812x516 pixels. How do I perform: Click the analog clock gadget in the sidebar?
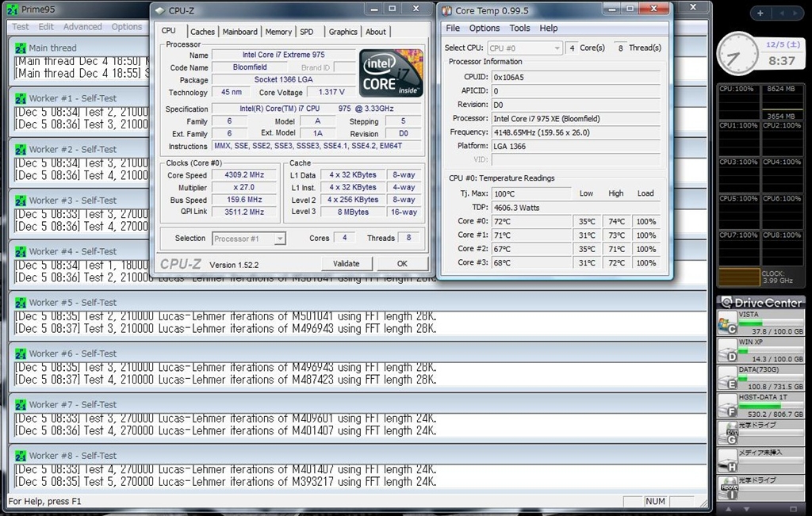pos(737,54)
